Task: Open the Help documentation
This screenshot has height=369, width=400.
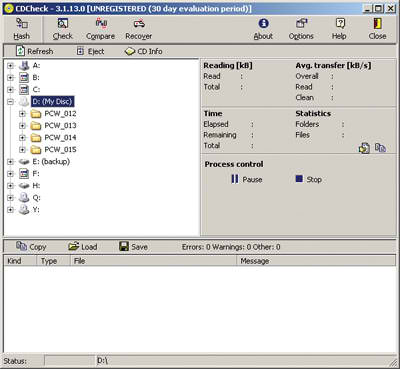Action: (x=339, y=29)
